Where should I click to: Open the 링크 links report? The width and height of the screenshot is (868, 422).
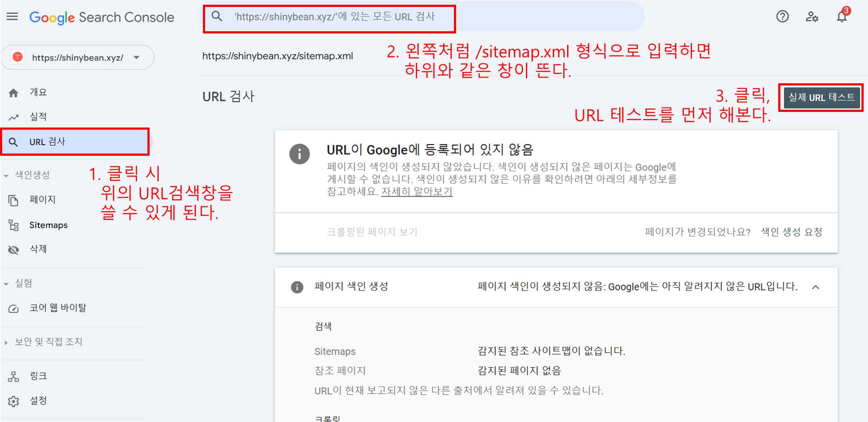coord(38,376)
